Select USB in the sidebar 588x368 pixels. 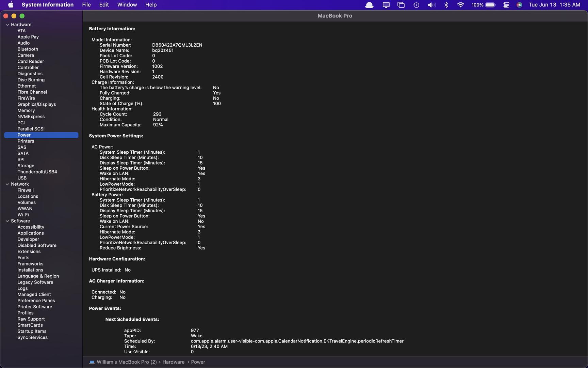pos(22,178)
